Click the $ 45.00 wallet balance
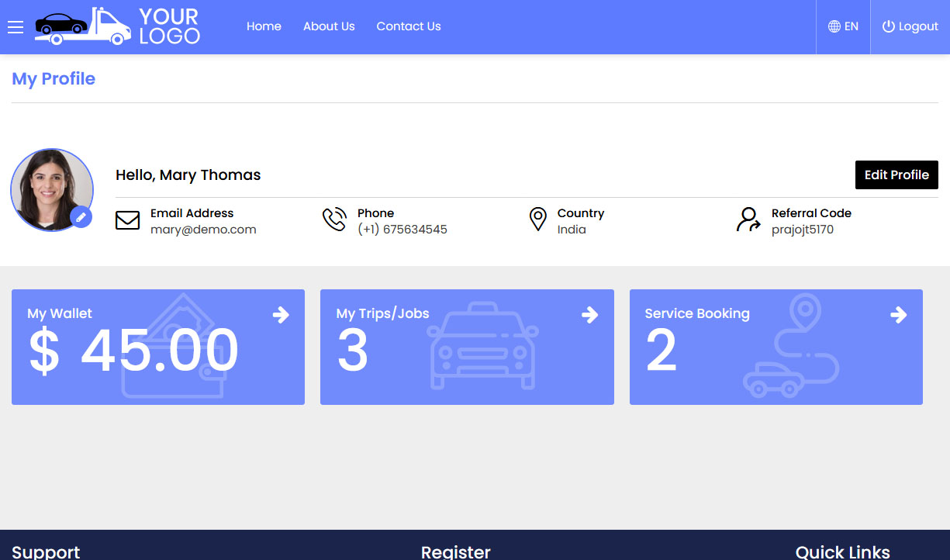The image size is (950, 560). 133,351
